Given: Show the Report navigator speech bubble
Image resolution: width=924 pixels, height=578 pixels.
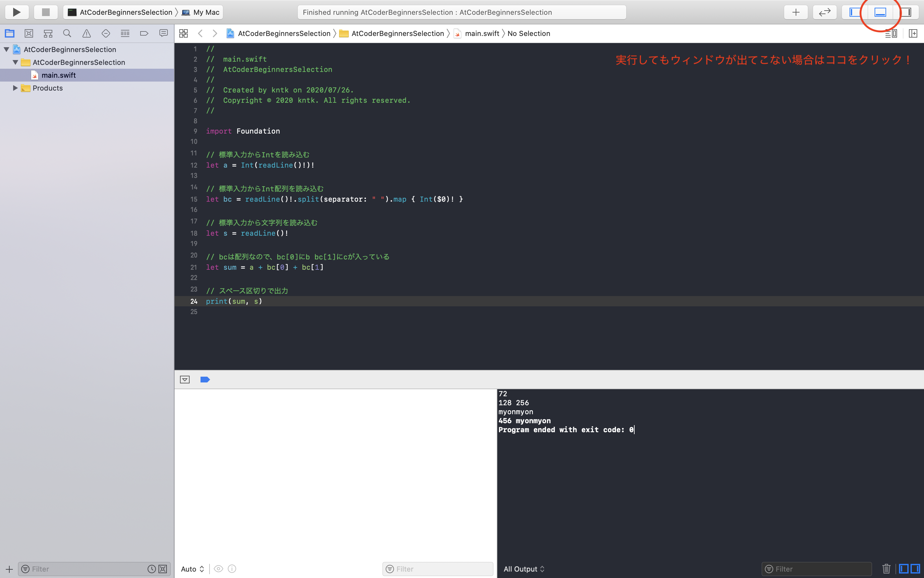Looking at the screenshot, I should click(163, 34).
